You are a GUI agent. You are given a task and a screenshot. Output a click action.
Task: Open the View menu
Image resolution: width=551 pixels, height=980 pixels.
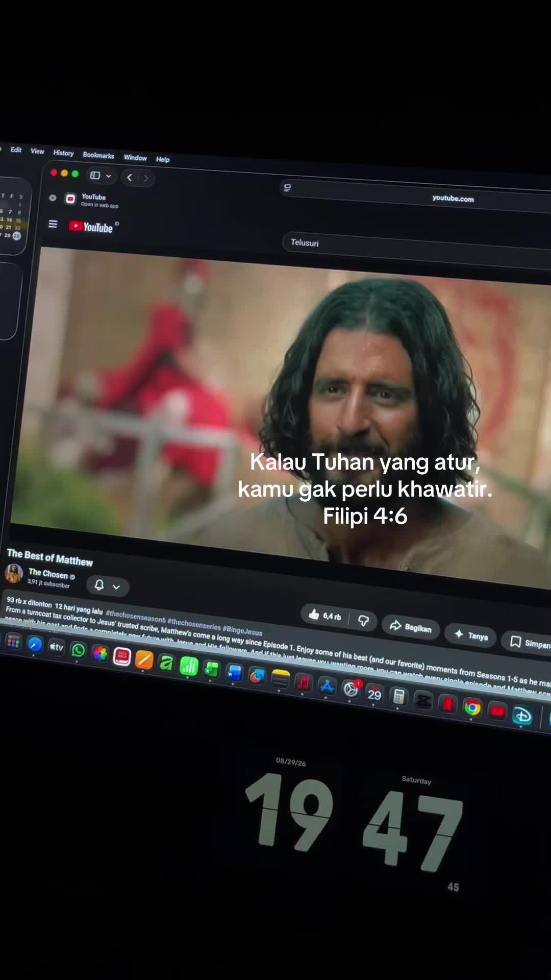click(x=37, y=151)
